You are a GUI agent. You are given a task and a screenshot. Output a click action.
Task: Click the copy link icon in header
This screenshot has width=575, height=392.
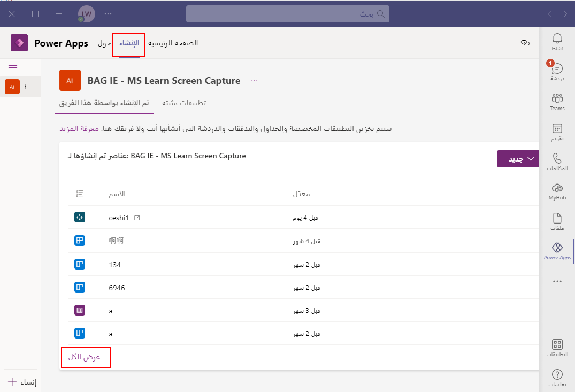coord(525,43)
